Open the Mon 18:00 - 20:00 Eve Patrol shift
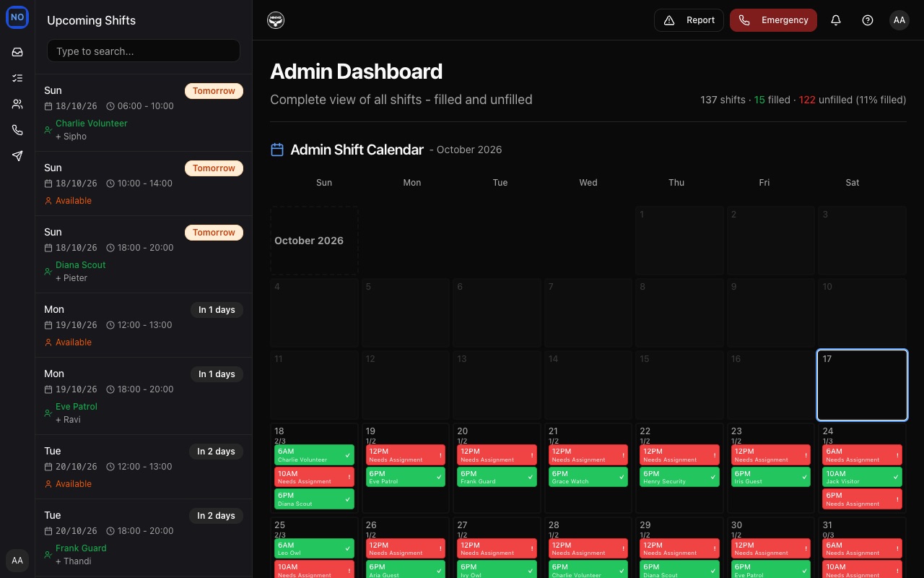Image resolution: width=924 pixels, height=578 pixels. pos(144,396)
